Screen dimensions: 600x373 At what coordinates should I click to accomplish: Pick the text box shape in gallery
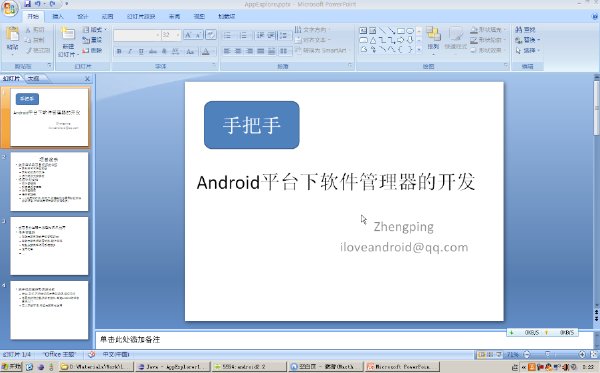pos(363,31)
